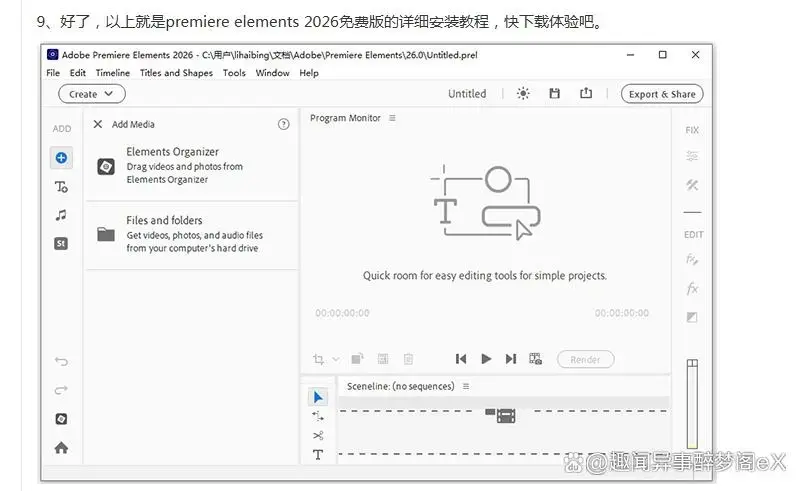Click the share upload icon
Screen dimensions: 802x491
tap(586, 93)
